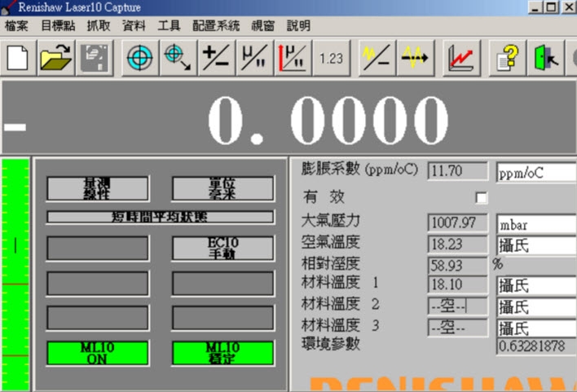Open a file with the folder icon
The image size is (577, 392).
tap(56, 58)
